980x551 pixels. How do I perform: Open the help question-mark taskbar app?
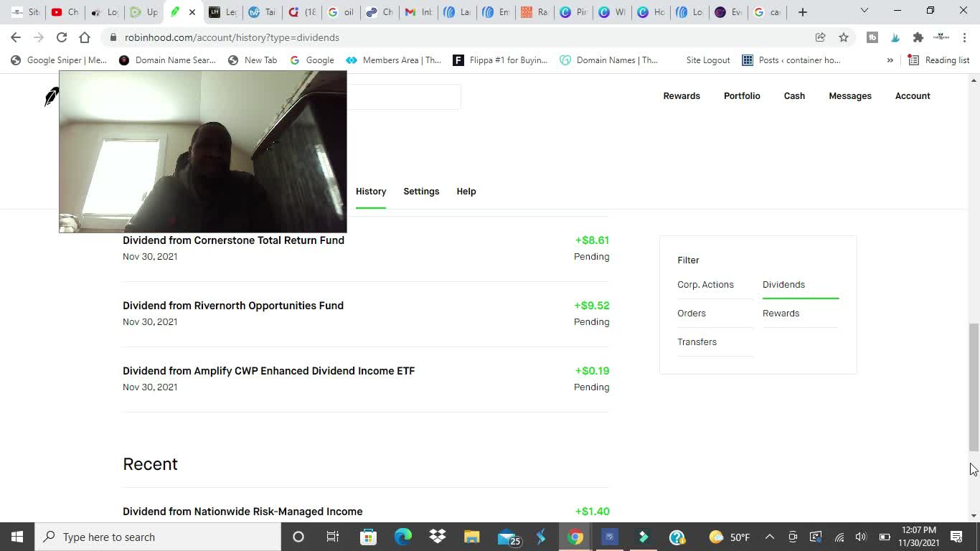tap(677, 537)
